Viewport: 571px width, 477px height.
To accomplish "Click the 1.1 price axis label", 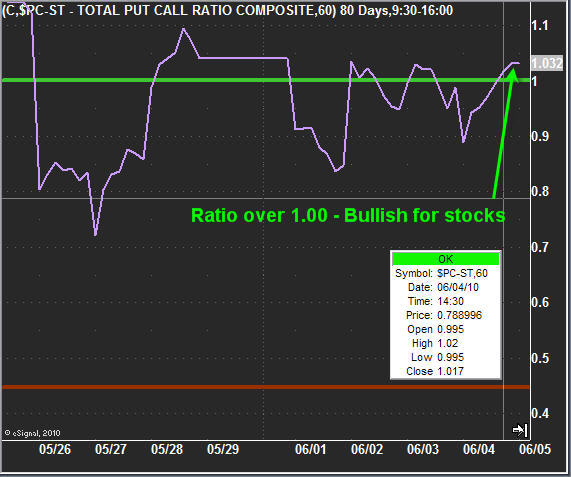I will pyautogui.click(x=540, y=26).
